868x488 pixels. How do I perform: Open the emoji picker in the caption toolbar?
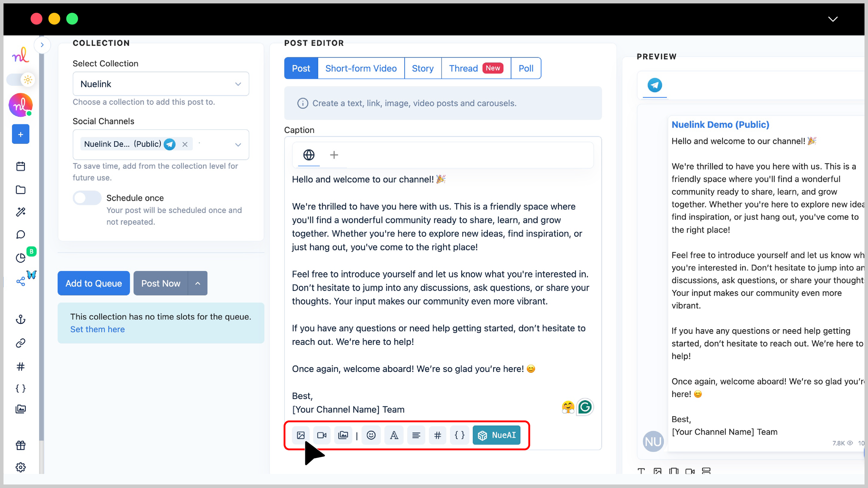coord(371,435)
